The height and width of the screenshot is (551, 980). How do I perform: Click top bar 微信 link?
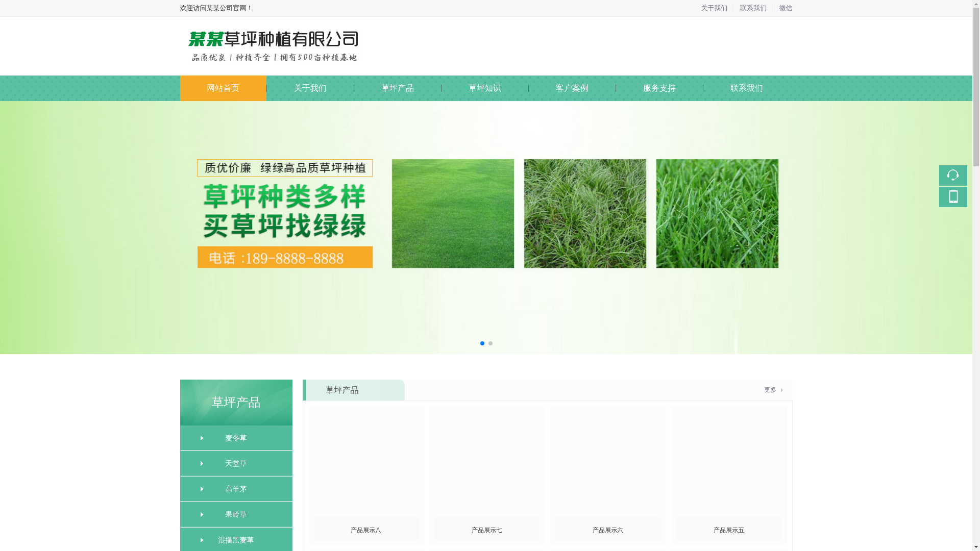[786, 8]
